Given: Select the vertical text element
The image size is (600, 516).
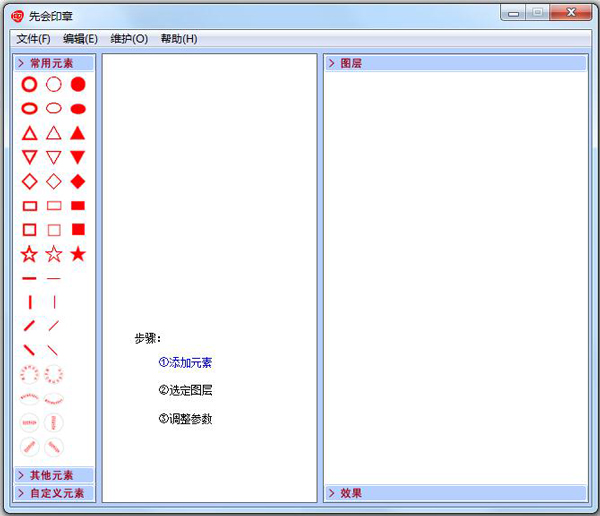Looking at the screenshot, I should point(54,423).
